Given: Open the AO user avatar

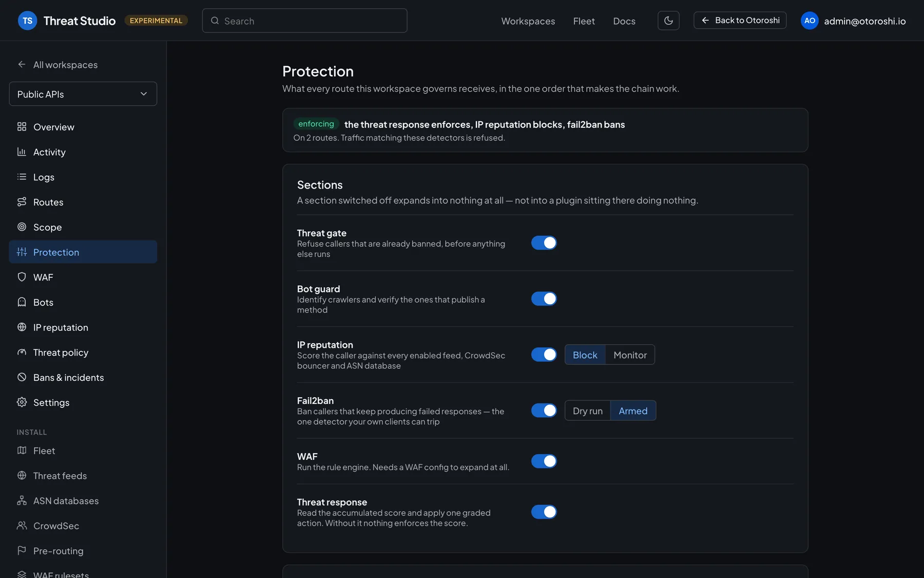Looking at the screenshot, I should click(x=810, y=21).
